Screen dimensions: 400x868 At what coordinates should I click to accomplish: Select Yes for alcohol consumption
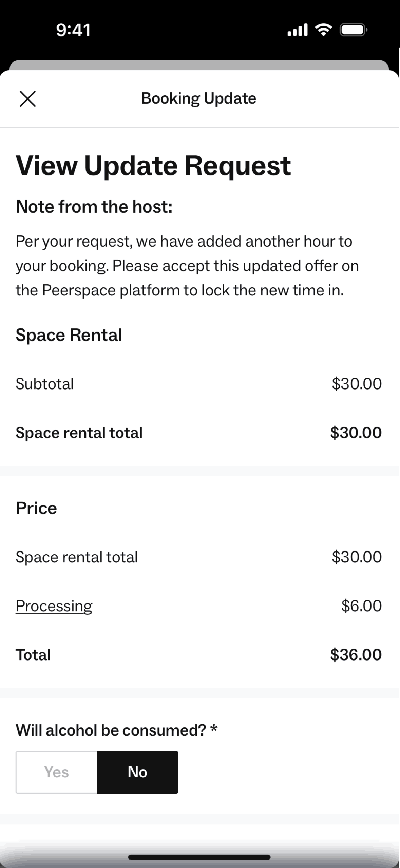tap(56, 772)
